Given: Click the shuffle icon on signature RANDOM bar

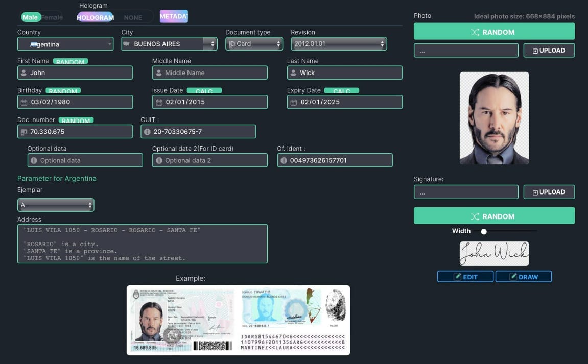Looking at the screenshot, I should click(475, 216).
